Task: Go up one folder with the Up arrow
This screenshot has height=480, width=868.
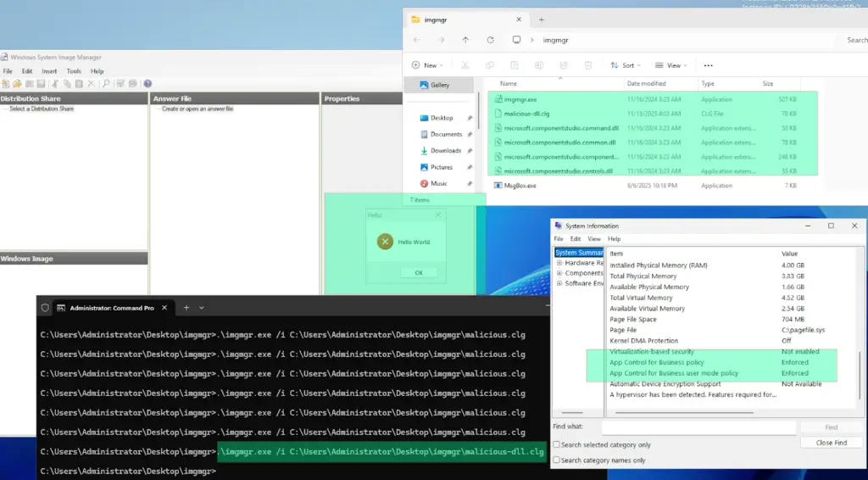Action: [465, 40]
